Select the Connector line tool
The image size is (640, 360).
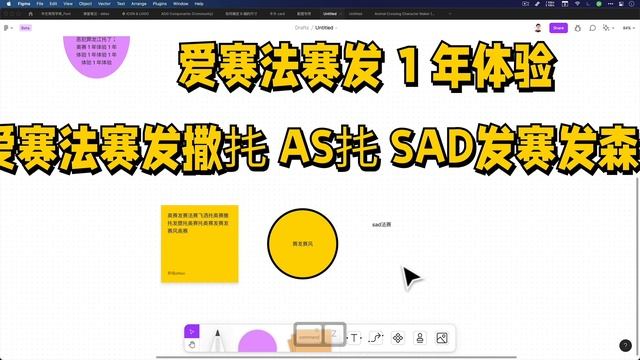click(x=376, y=338)
